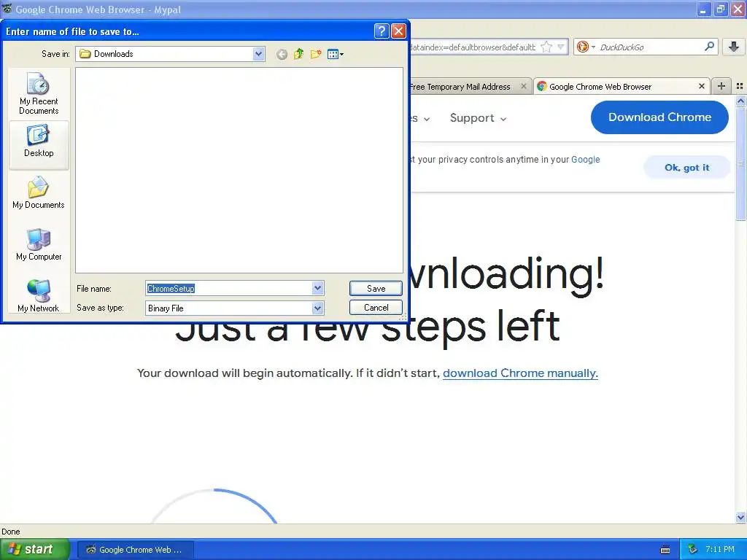Click the taskbar clock 7:11 PM
747x560 pixels.
720,550
